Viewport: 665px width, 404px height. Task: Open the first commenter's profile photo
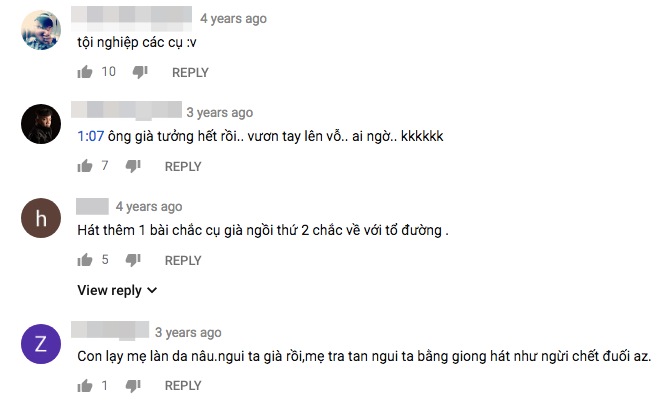(41, 30)
